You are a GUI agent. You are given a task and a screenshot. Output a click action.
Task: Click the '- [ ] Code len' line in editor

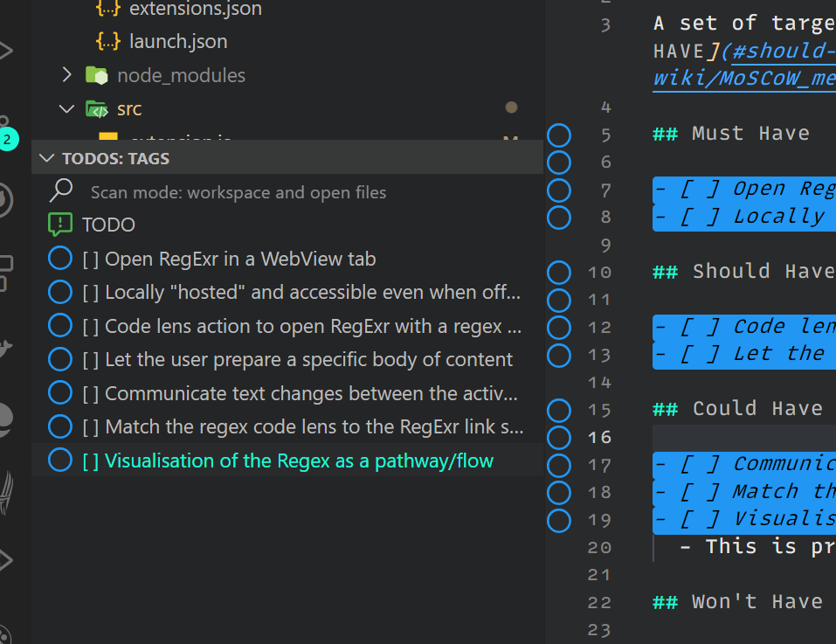tap(744, 328)
